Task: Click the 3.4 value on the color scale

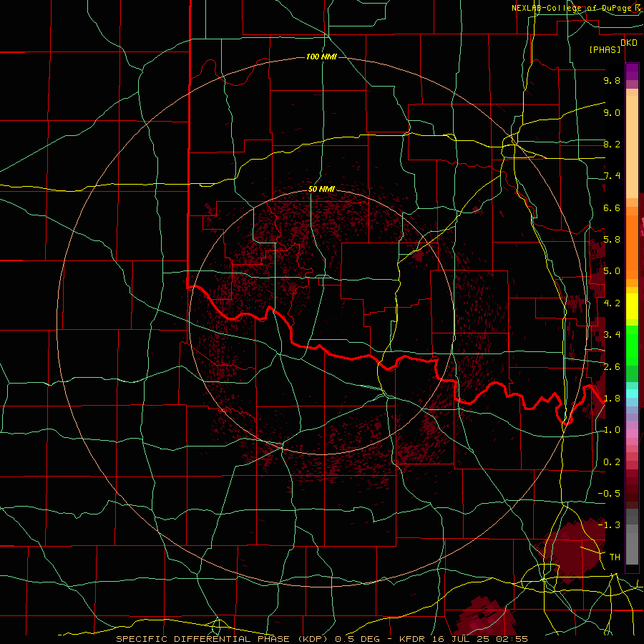Action: click(612, 334)
